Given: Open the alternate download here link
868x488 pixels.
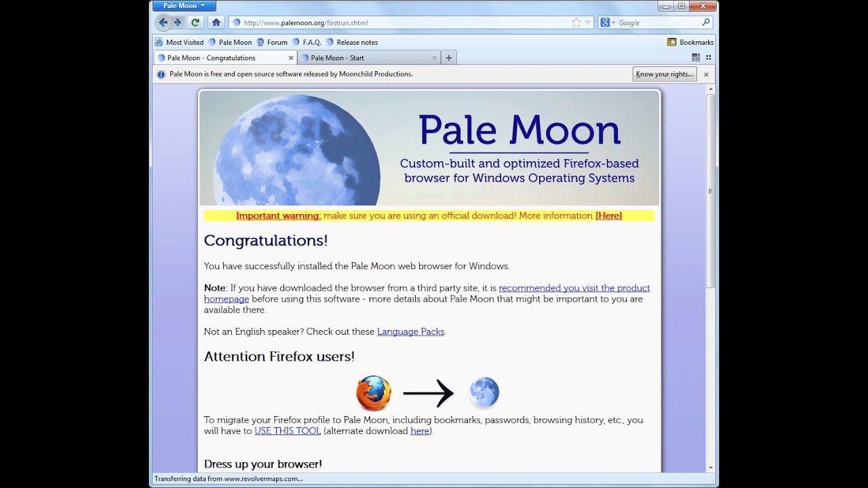Looking at the screenshot, I should coord(420,431).
